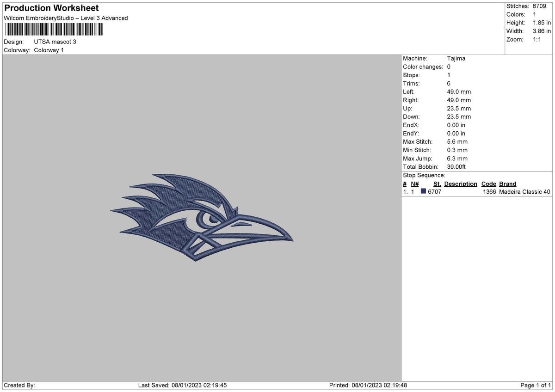Click the Max Stitch value 5.6 mm

[x=457, y=141]
